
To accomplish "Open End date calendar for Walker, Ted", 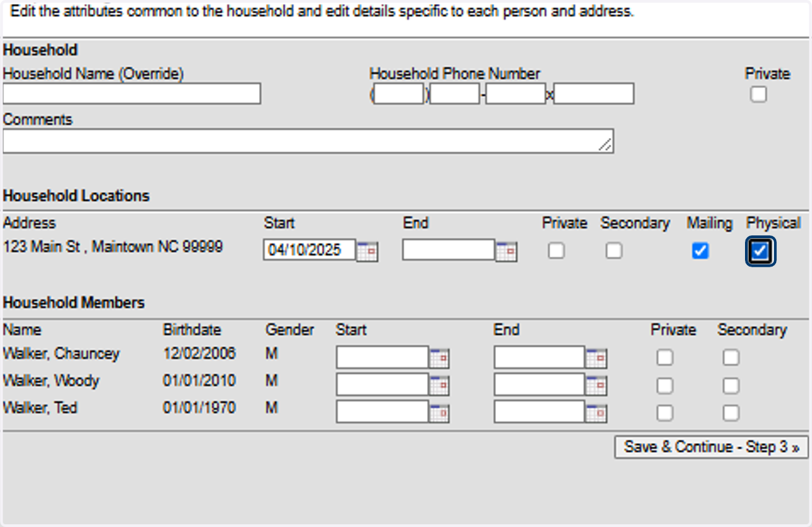I will (x=596, y=412).
